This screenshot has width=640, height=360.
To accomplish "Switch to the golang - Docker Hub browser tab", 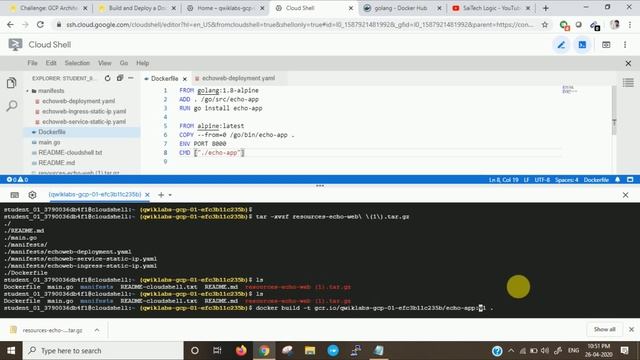I will pos(400,8).
